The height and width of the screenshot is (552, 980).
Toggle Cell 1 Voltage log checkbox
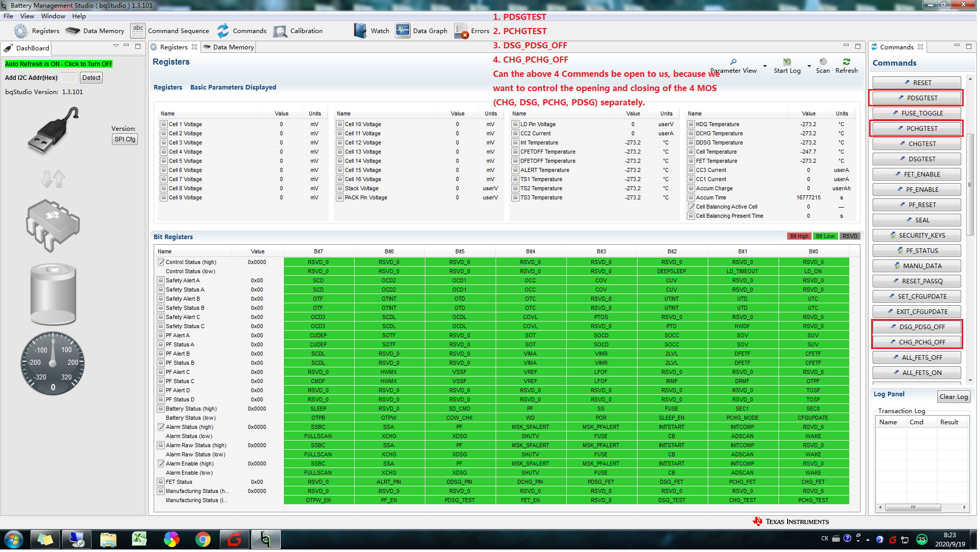tap(164, 124)
